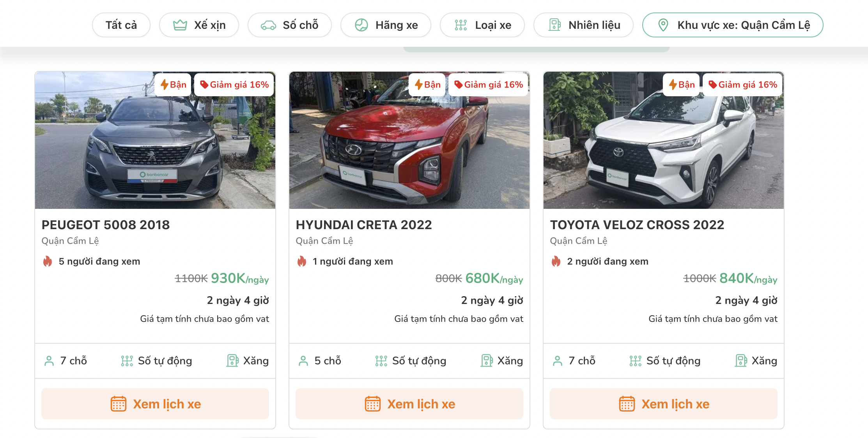Click the crown icon in Xế xịn

180,25
